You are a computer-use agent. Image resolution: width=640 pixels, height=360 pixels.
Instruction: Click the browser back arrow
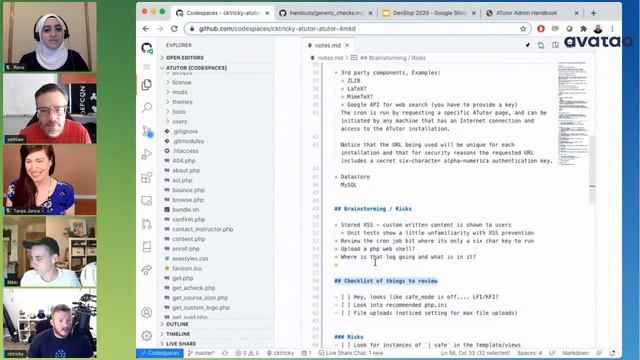(x=146, y=29)
